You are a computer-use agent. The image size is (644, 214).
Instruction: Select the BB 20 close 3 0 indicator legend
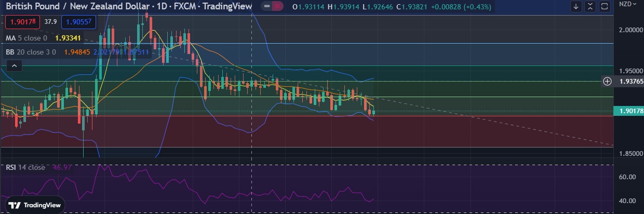[31, 52]
